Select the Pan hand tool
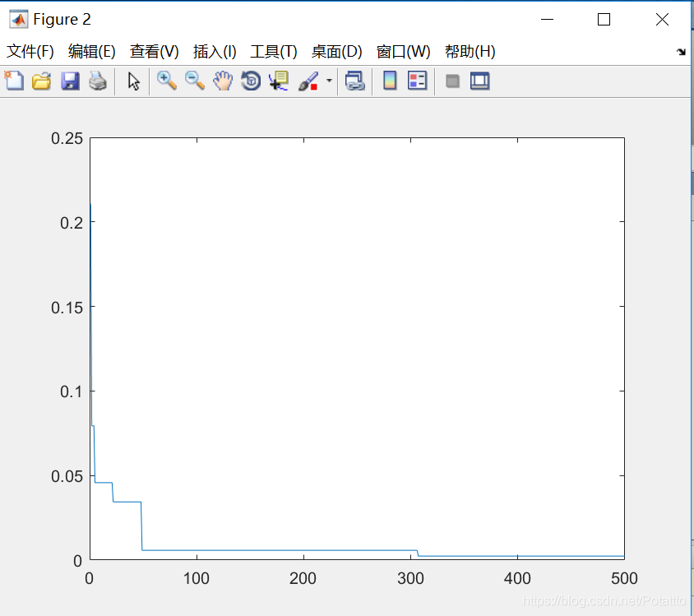 [x=223, y=81]
